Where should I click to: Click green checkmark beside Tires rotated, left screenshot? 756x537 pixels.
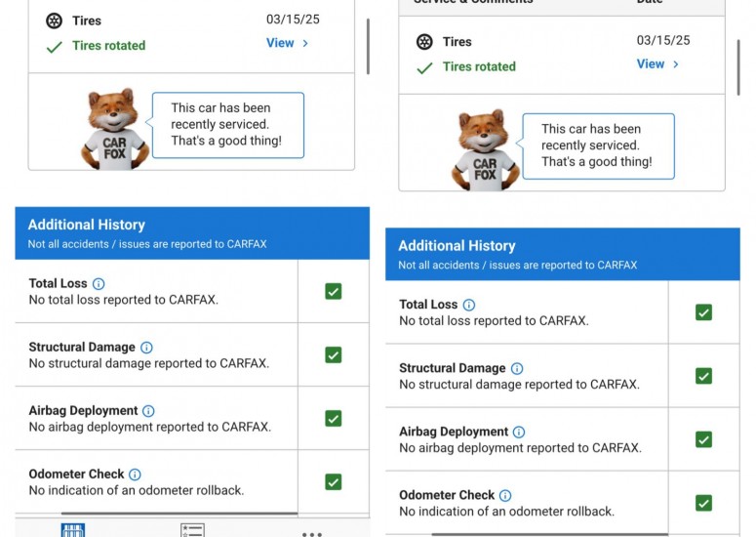54,47
